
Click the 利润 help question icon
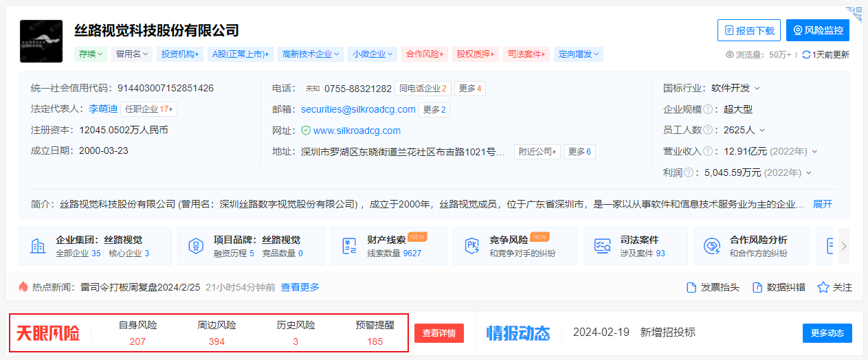click(x=688, y=173)
